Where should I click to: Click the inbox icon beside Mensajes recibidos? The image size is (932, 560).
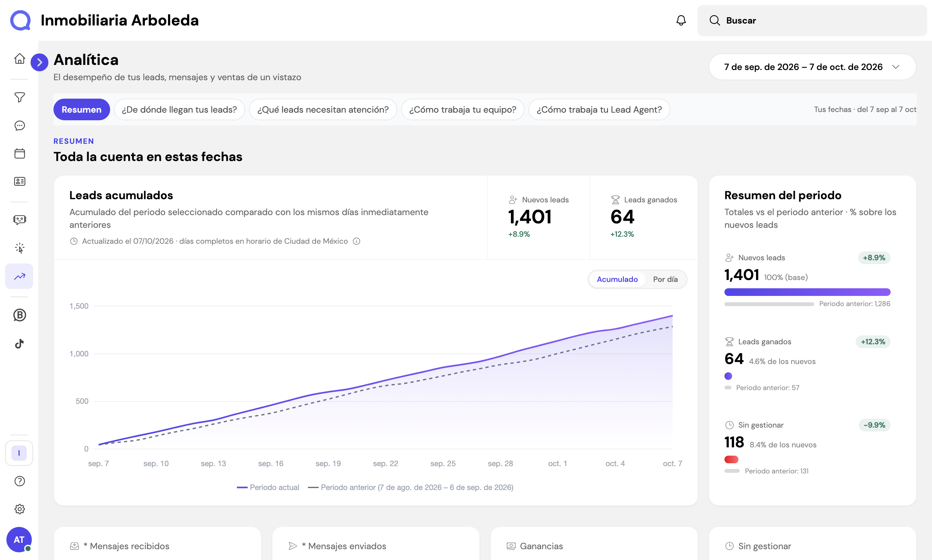point(74,546)
